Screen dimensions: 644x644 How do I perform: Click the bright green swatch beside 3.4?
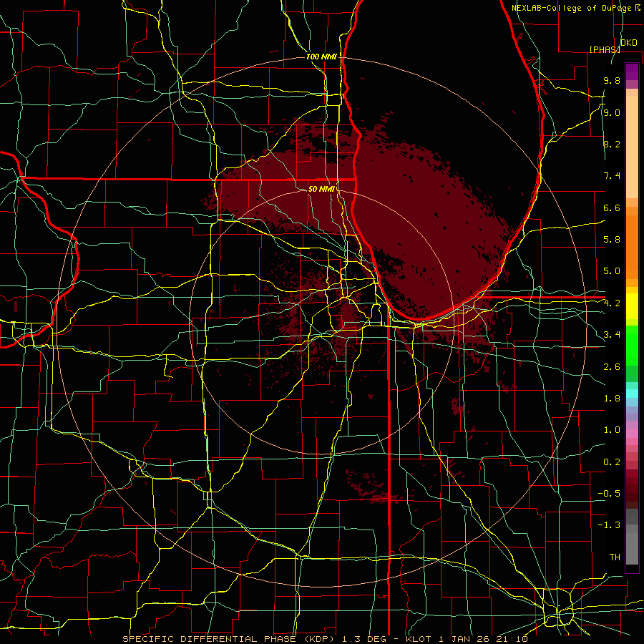pos(632,345)
